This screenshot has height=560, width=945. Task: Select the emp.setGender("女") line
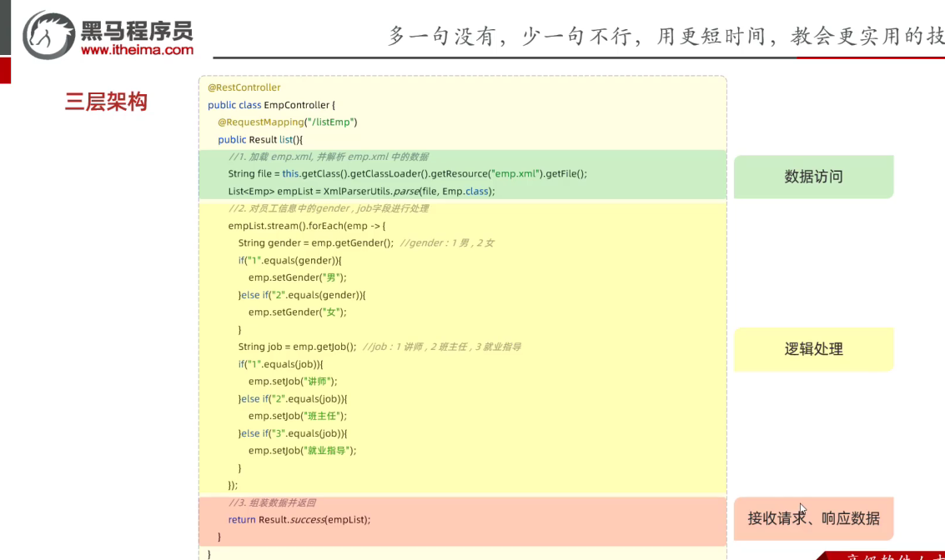point(298,312)
